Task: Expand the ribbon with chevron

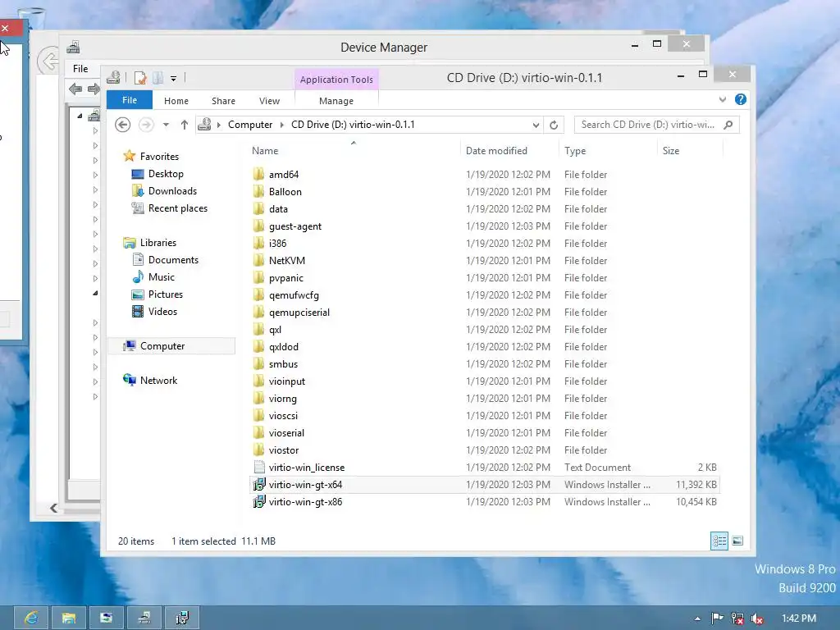Action: (x=723, y=99)
